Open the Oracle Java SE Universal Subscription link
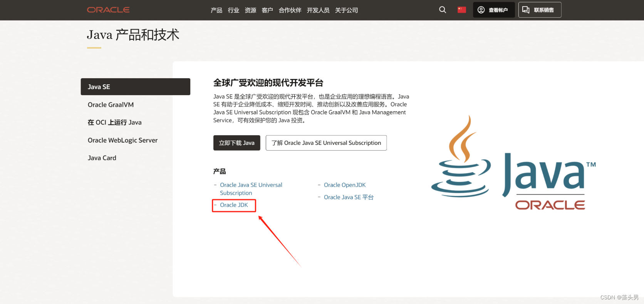Screen dimensions: 644x304 [x=251, y=189]
